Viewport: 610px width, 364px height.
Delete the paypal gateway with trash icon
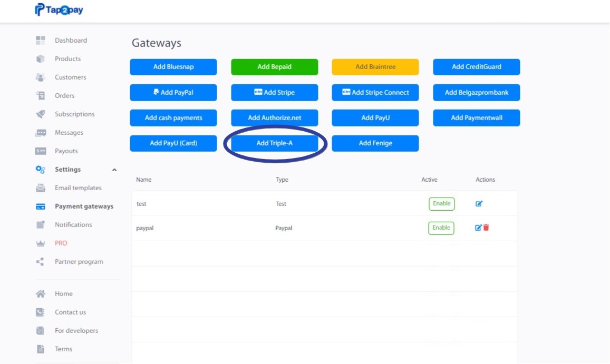point(486,228)
